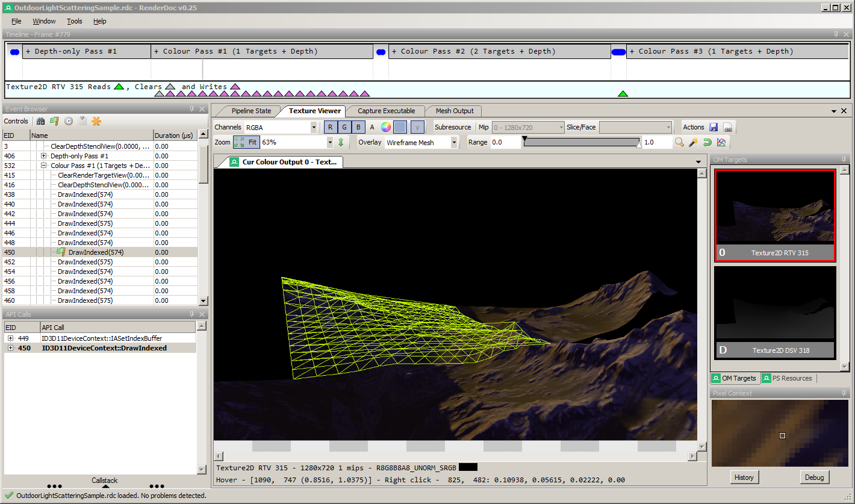The width and height of the screenshot is (855, 504).
Task: Open the Help menu
Action: [x=100, y=21]
